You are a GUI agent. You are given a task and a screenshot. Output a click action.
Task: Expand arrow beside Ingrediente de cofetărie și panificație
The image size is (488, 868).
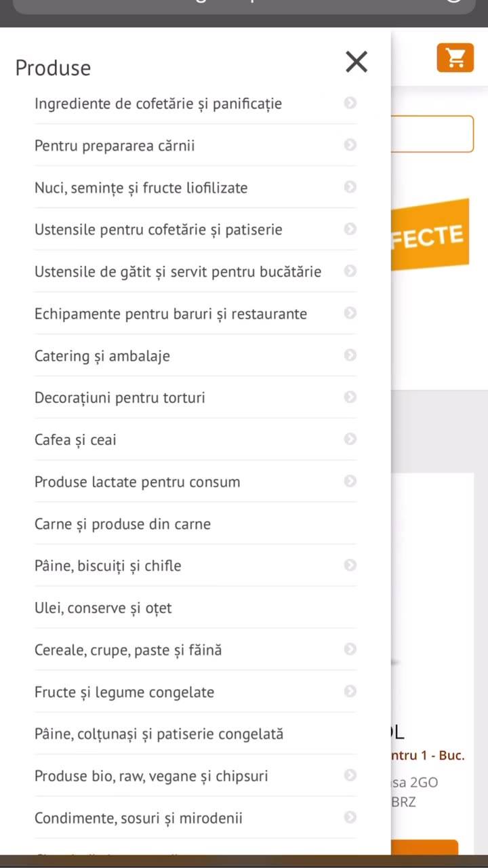point(350,103)
